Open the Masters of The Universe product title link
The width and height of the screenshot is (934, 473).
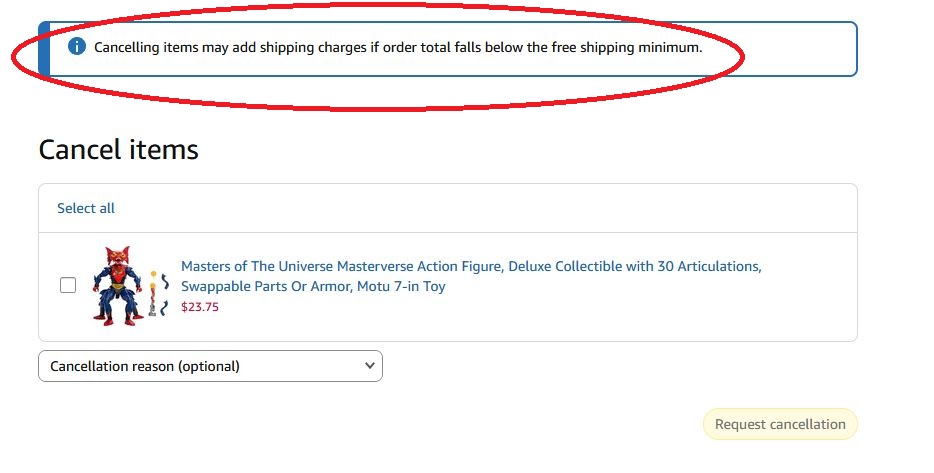471,276
